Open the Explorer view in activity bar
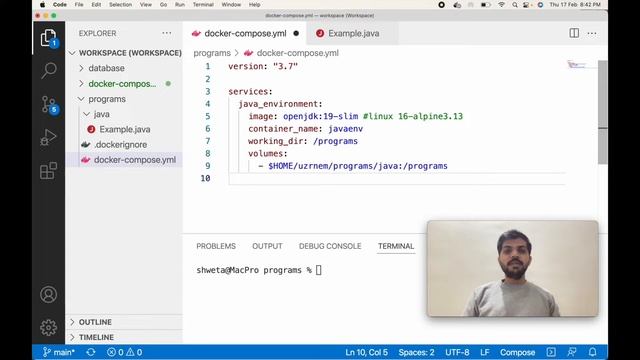The image size is (640, 360). [49, 38]
